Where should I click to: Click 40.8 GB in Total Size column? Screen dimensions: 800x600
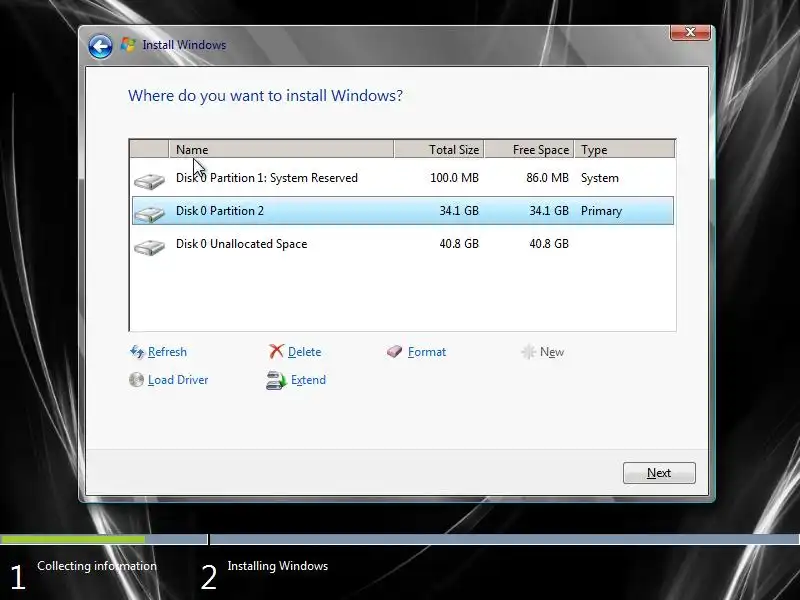[459, 244]
